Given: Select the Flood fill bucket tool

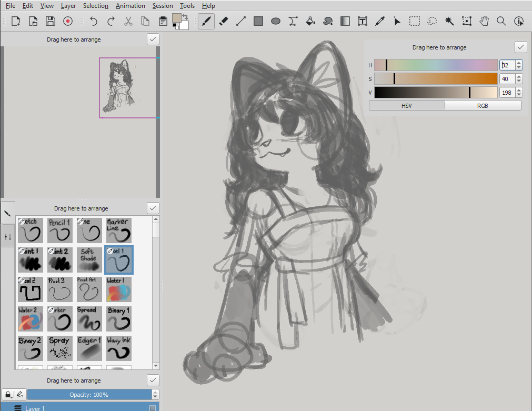Looking at the screenshot, I should tap(310, 21).
